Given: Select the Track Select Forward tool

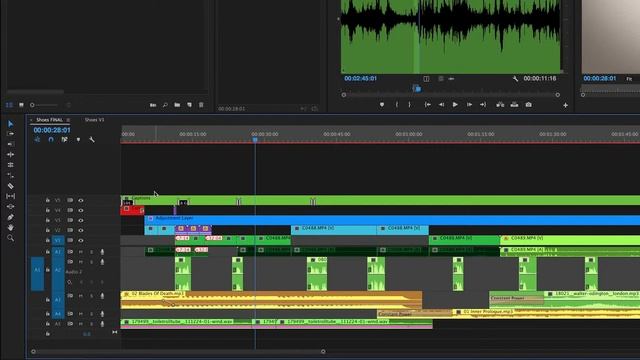Looking at the screenshot, I should coord(11,134).
